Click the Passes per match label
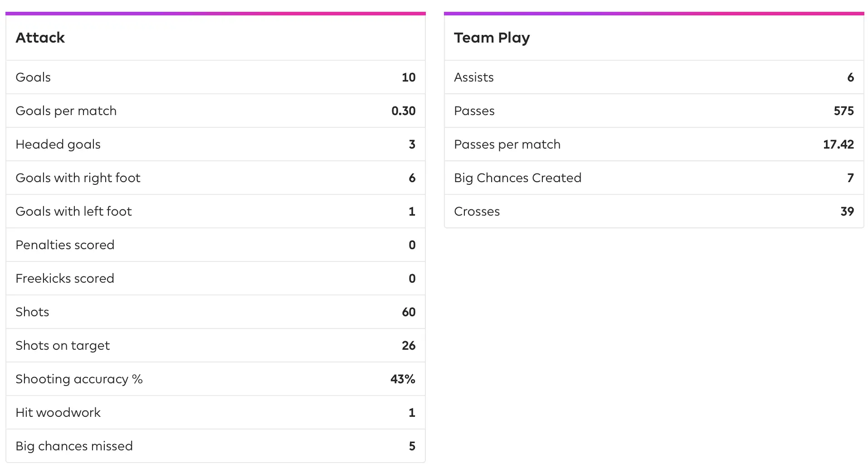Screen dimensions: 868x473 tap(507, 145)
